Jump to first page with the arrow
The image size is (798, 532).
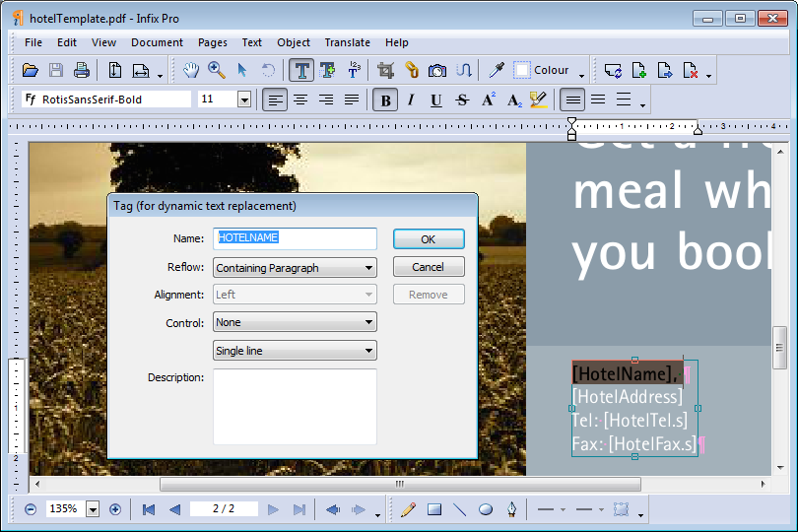[149, 509]
